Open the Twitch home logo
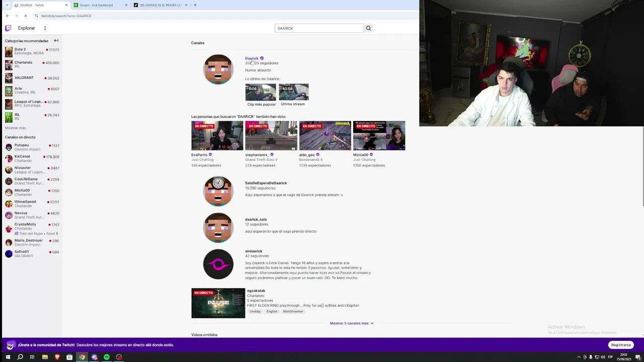This screenshot has height=362, width=644. pyautogui.click(x=8, y=28)
